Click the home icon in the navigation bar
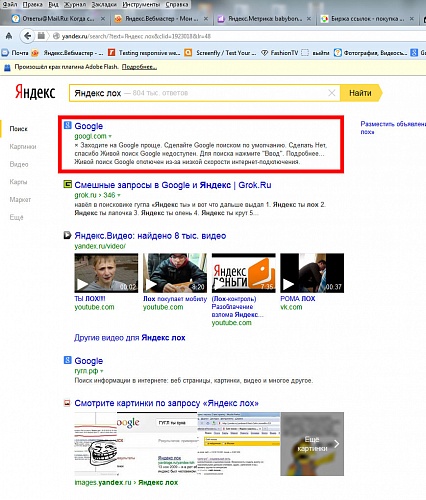 click(9, 36)
